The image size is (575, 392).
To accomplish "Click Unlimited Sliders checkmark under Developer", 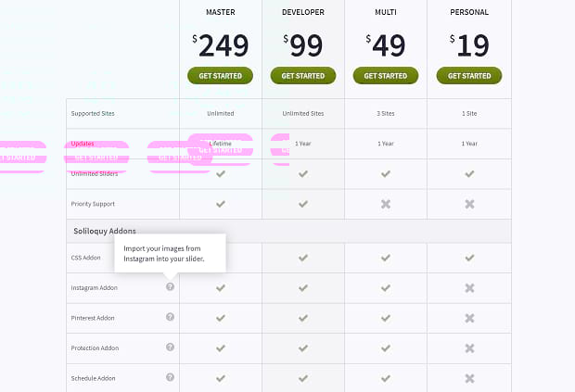I will click(x=303, y=173).
